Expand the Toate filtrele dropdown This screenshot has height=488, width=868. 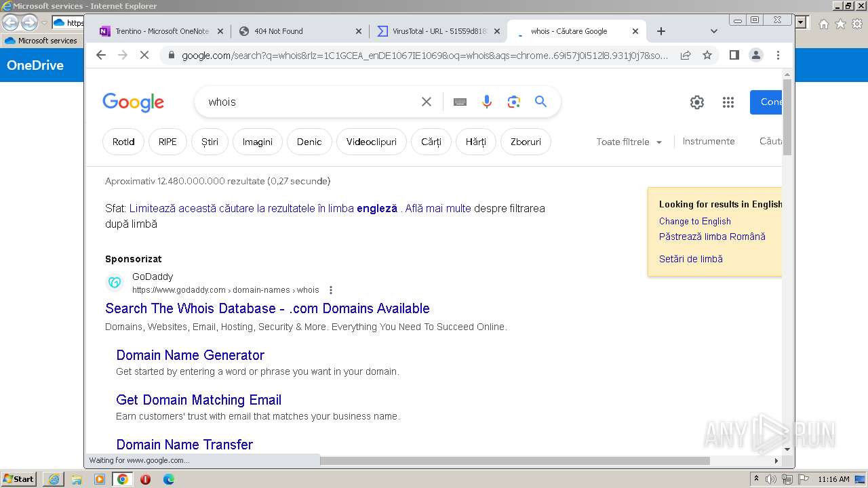(x=629, y=142)
